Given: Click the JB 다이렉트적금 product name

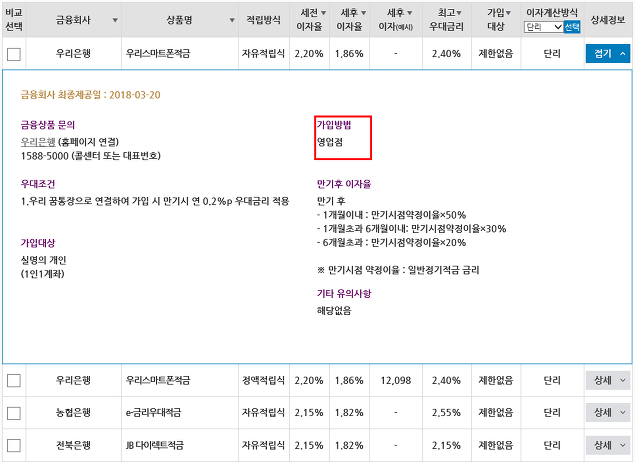Looking at the screenshot, I should pos(155,445).
